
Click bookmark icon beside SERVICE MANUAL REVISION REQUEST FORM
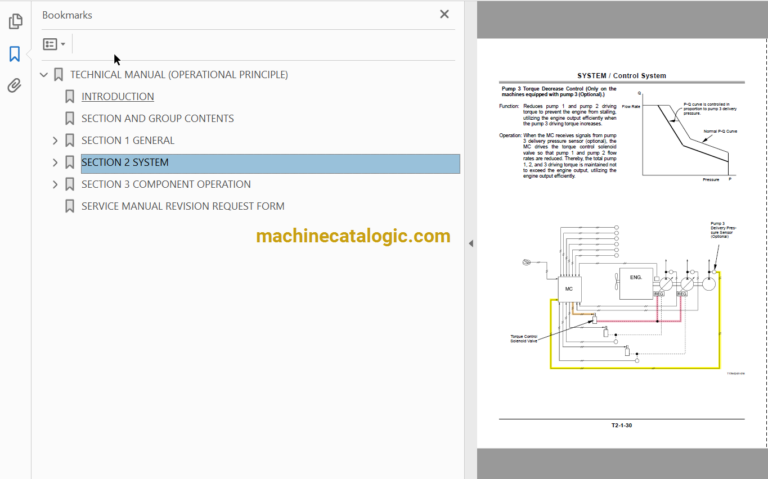pyautogui.click(x=70, y=206)
